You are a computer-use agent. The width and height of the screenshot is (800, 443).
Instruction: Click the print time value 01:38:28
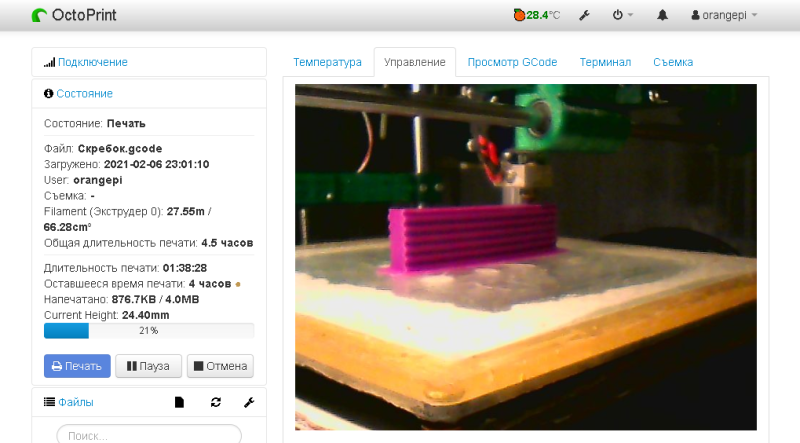point(185,268)
